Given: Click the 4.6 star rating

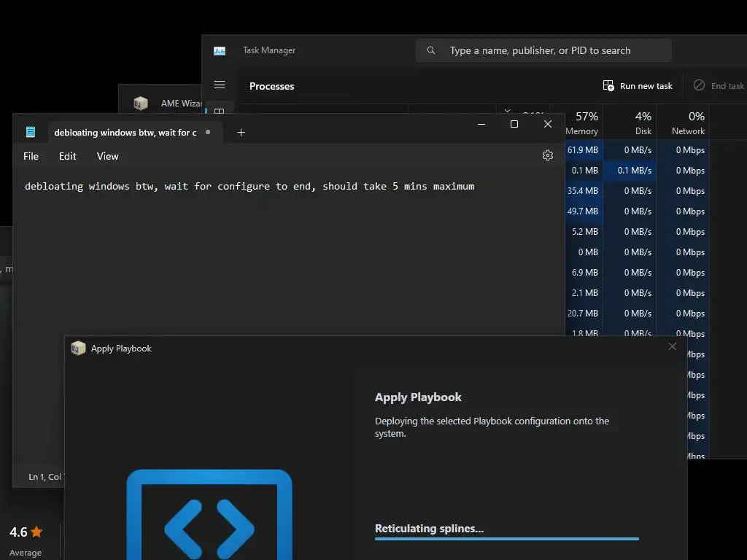Looking at the screenshot, I should tap(26, 532).
